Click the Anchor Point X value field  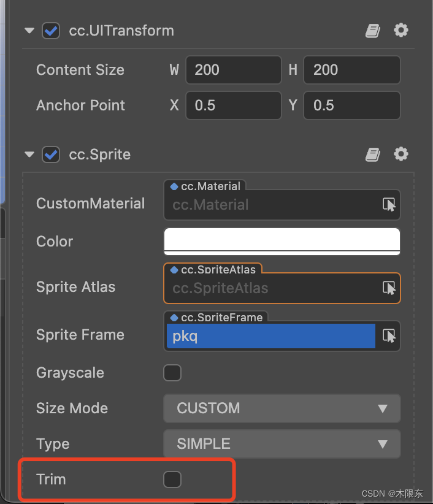[233, 105]
